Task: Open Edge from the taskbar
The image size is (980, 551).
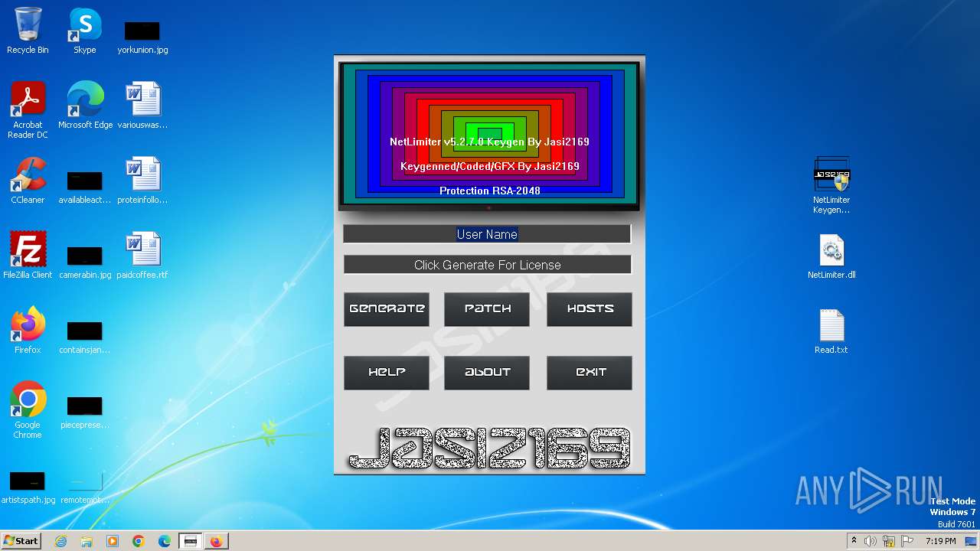Action: [x=165, y=541]
